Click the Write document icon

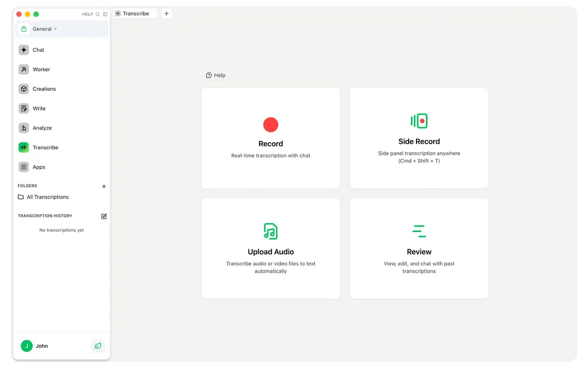(x=23, y=109)
